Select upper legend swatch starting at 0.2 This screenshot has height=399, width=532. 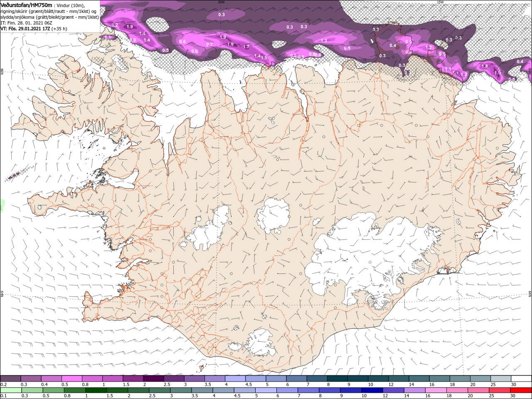[10, 379]
